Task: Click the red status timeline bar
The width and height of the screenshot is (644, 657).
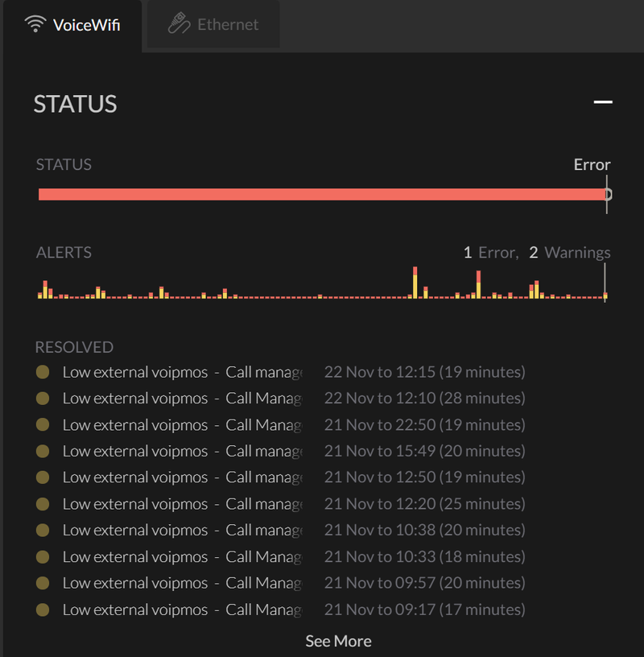Action: click(x=322, y=194)
